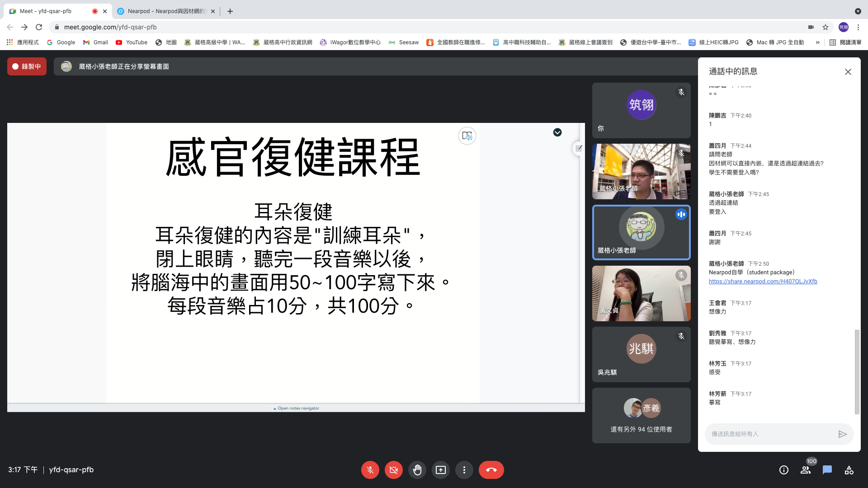This screenshot has width=868, height=488.
Task: Show the participants list
Action: tap(806, 470)
